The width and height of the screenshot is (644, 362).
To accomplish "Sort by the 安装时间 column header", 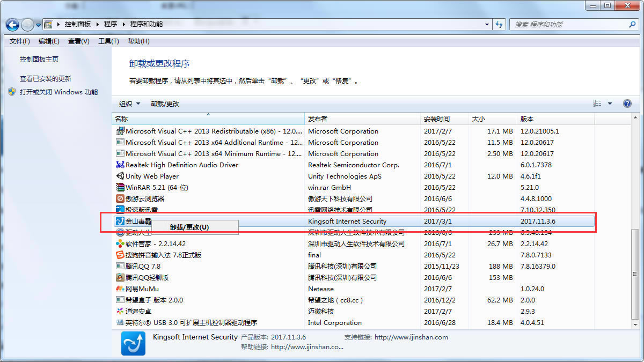I will 445,119.
